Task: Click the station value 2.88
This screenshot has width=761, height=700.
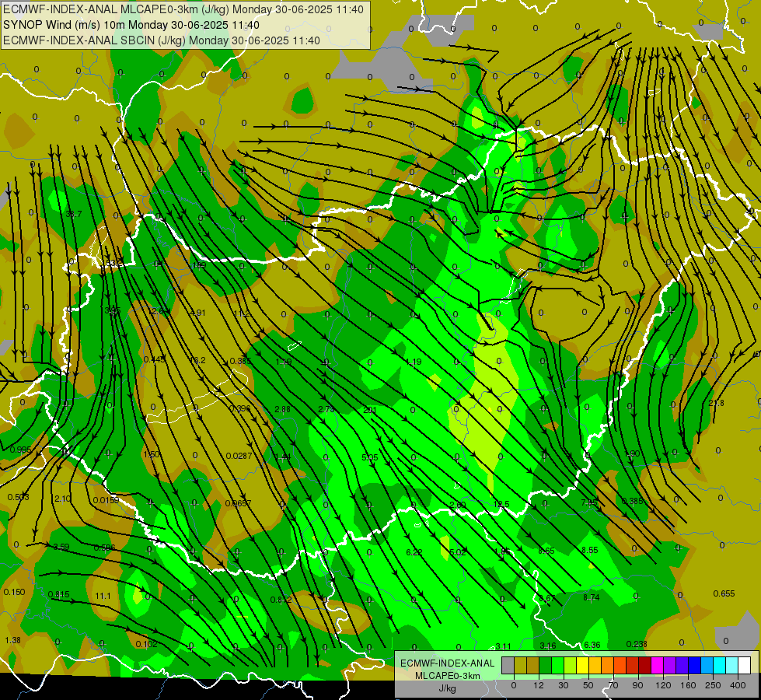Action: click(282, 409)
